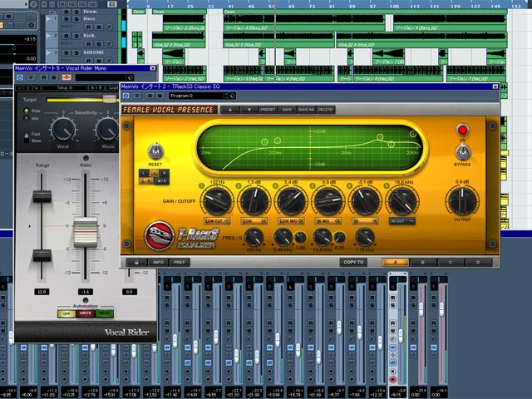The width and height of the screenshot is (532, 399).
Task: Click Target slider handle in Vocal Rider
Action: coord(109,100)
